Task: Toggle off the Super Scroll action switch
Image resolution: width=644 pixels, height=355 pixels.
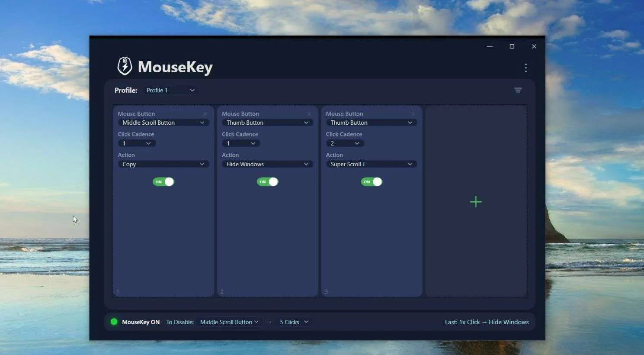Action: (372, 182)
